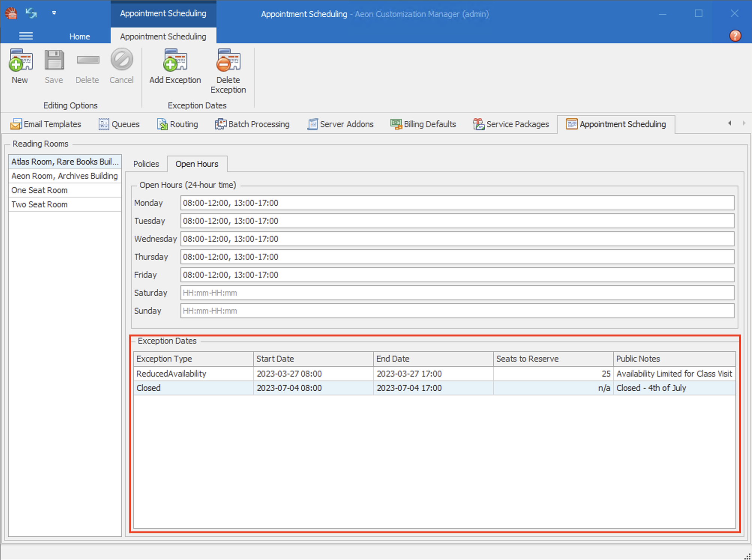
Task: Open the Home ribbon tab
Action: pyautogui.click(x=79, y=36)
